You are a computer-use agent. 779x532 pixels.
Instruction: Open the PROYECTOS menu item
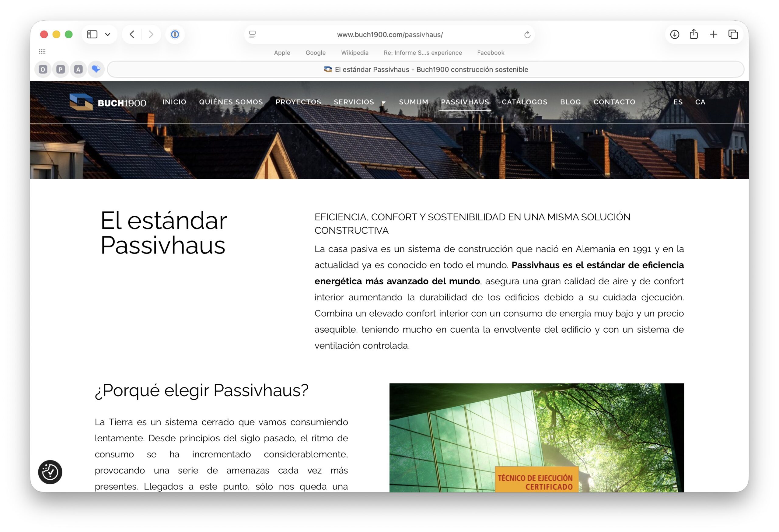[298, 102]
